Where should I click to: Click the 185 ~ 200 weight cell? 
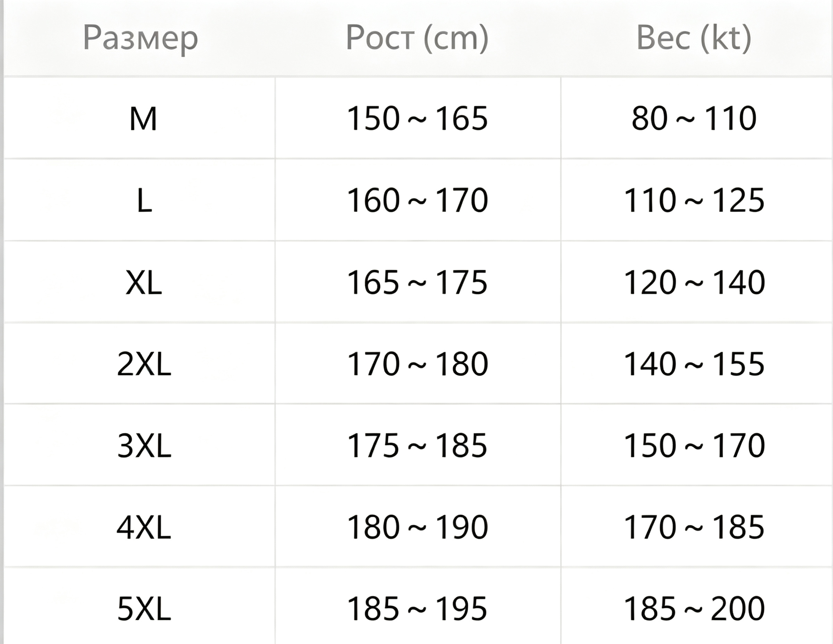click(x=696, y=606)
